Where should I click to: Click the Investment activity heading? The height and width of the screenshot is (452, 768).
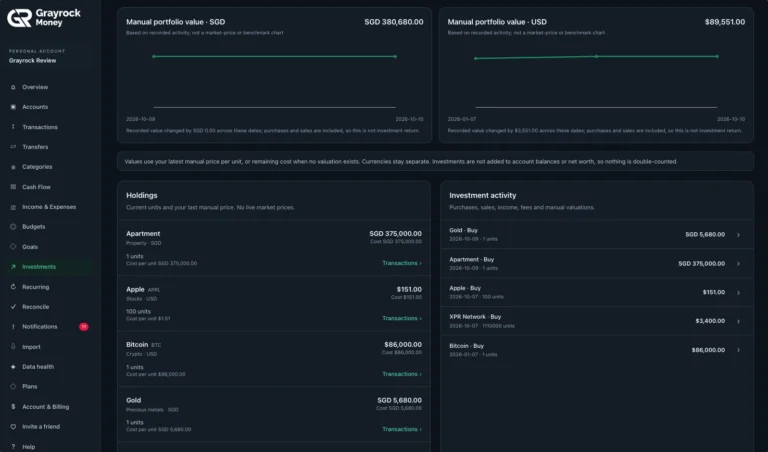[x=482, y=195]
